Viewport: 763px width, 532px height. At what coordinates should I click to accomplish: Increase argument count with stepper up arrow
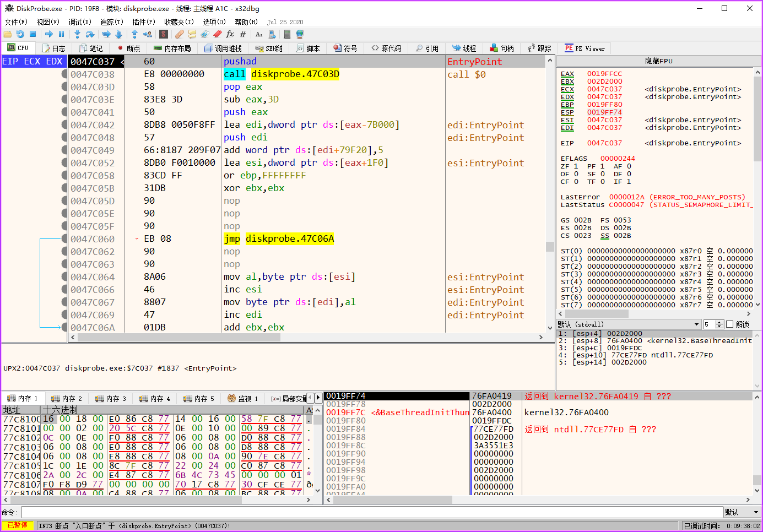pyautogui.click(x=719, y=323)
